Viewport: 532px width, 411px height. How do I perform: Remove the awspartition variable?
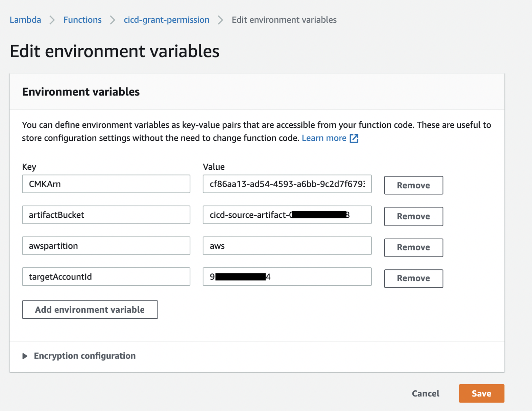(x=413, y=247)
